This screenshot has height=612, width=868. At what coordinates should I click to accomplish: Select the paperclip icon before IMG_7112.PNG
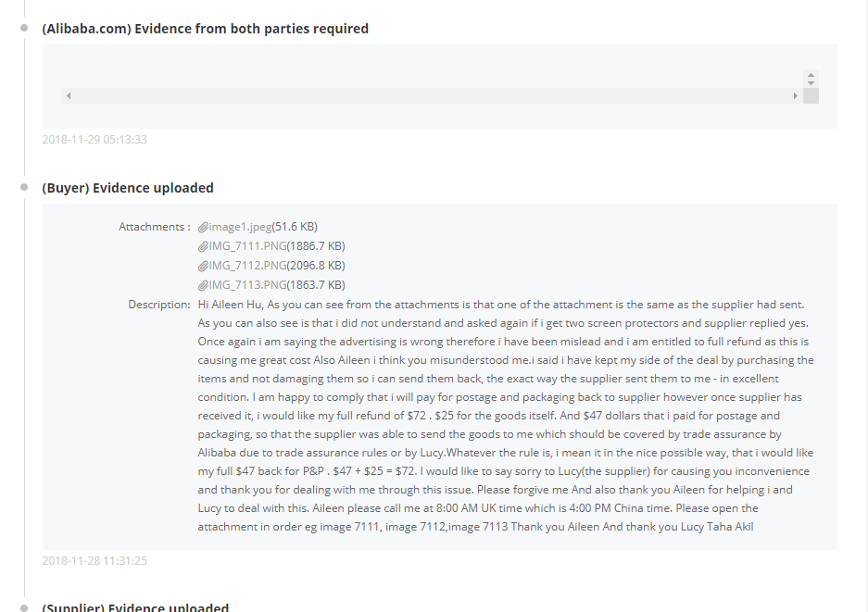tap(203, 266)
